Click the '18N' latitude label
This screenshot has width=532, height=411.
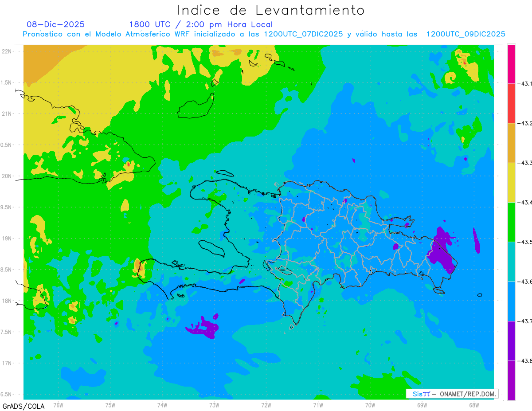tap(7, 301)
